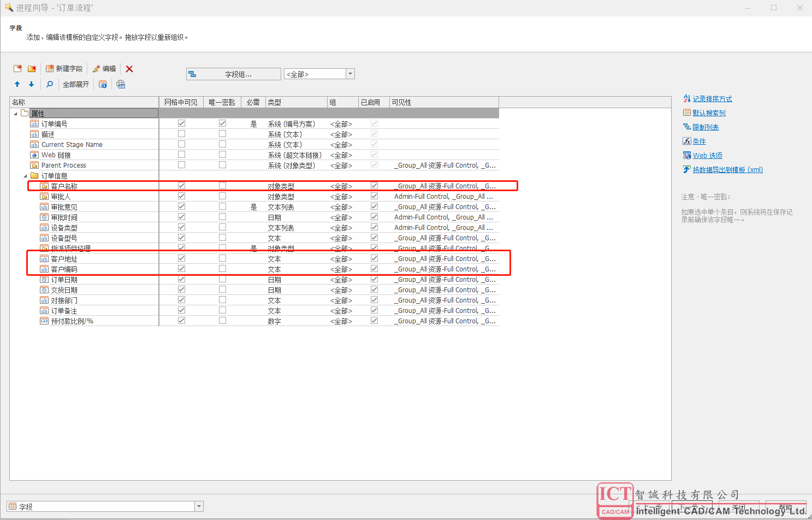The image size is (812, 520).
Task: Click the 字段组... button
Action: coord(234,74)
